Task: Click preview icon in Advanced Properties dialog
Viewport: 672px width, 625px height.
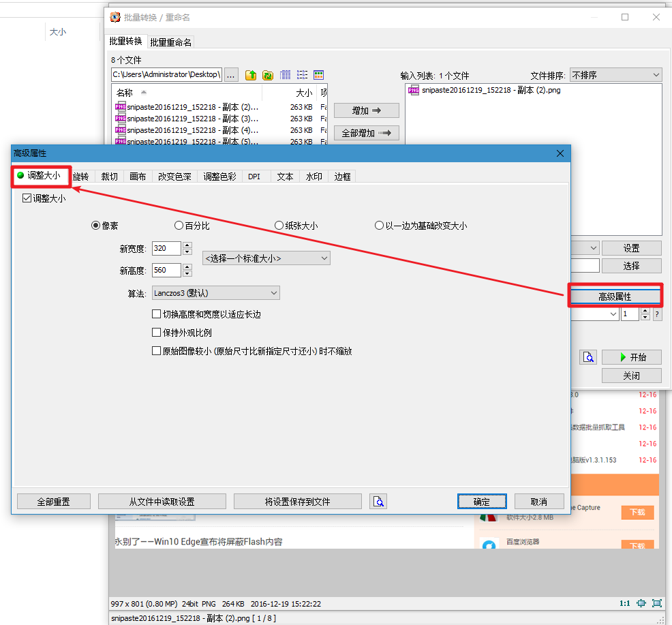Action: tap(378, 502)
